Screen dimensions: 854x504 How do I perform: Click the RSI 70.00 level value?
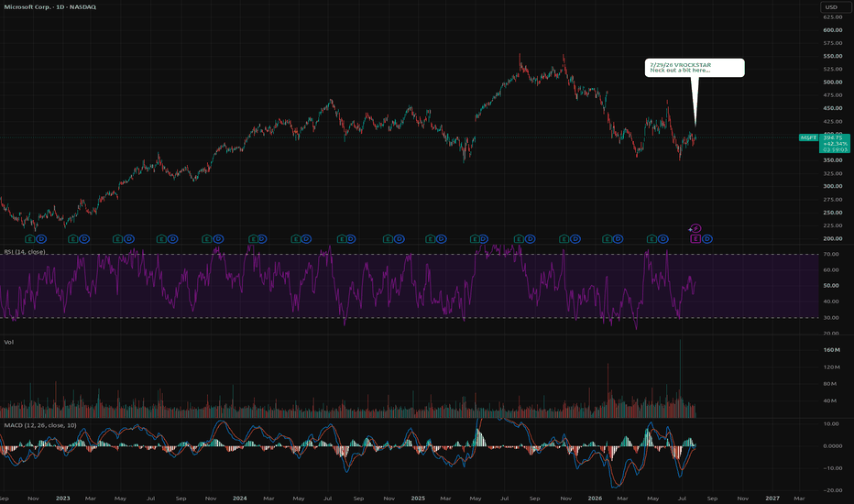point(831,255)
